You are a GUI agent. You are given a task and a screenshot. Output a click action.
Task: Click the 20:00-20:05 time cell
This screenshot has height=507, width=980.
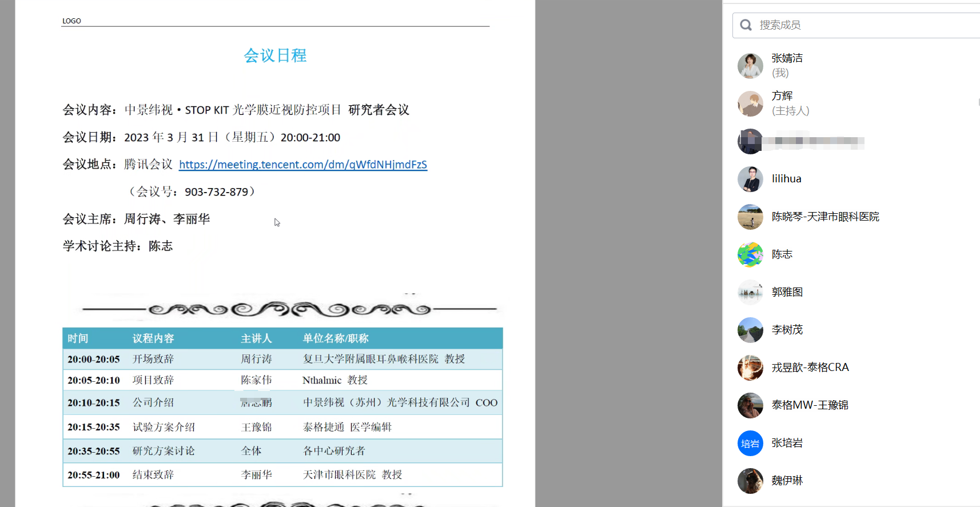[x=94, y=359]
